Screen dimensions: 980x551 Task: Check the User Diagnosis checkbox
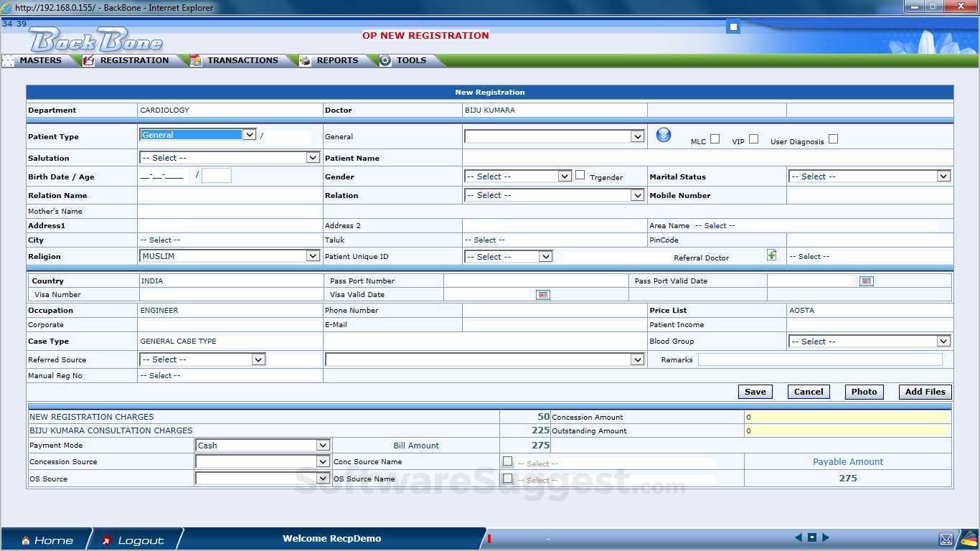(833, 139)
